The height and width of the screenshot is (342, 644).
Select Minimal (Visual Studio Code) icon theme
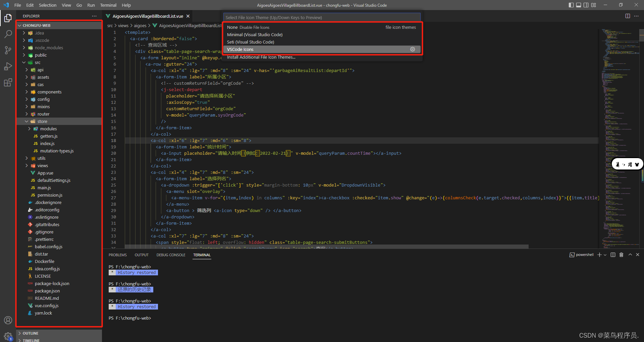click(322, 35)
